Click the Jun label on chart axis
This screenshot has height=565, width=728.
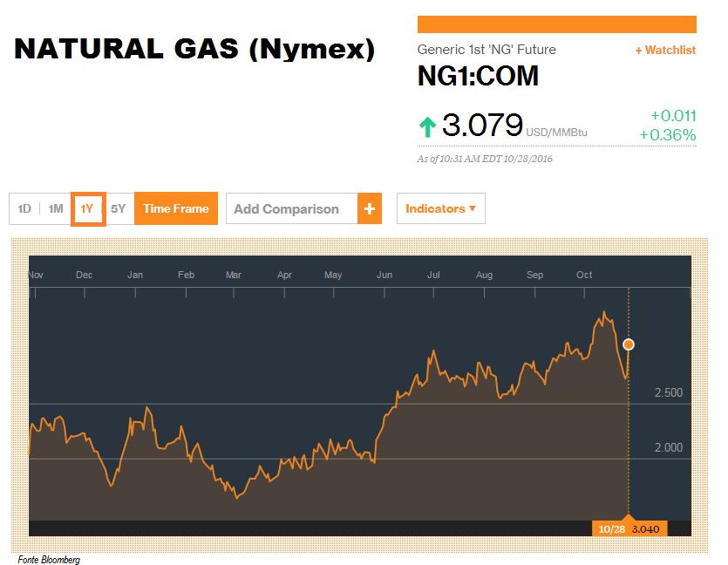[x=384, y=275]
